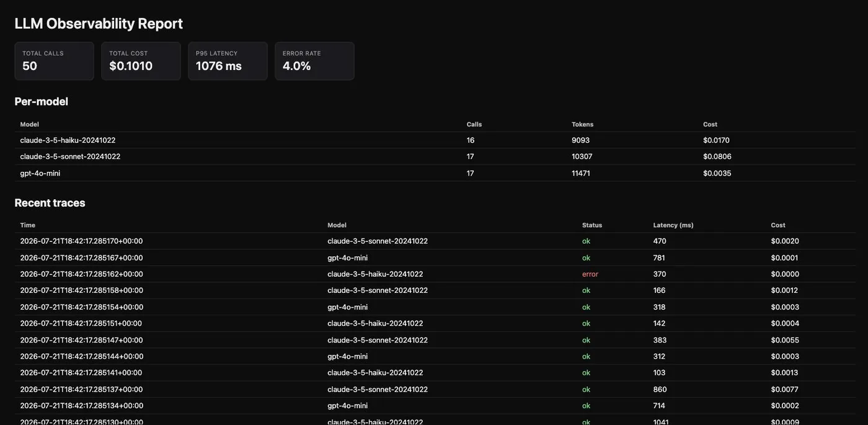This screenshot has width=868, height=425.
Task: Click the trace cost $0.0002
Action: (x=785, y=406)
